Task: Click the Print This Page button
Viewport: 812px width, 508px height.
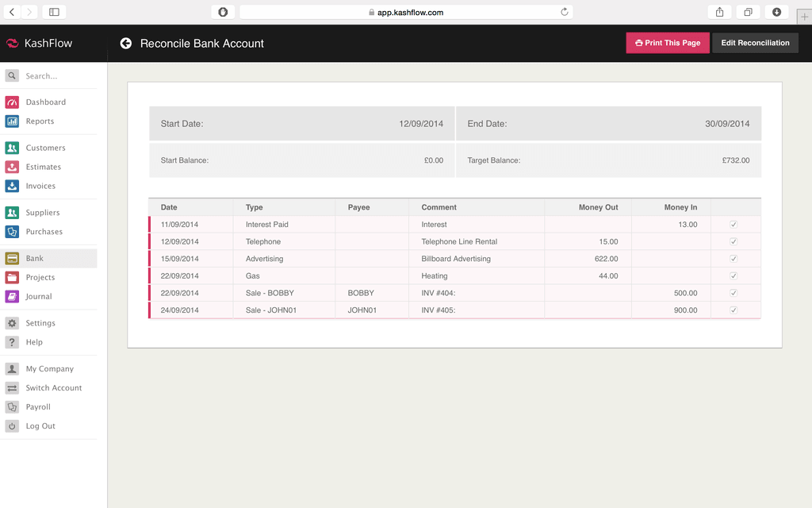Action: click(x=668, y=43)
